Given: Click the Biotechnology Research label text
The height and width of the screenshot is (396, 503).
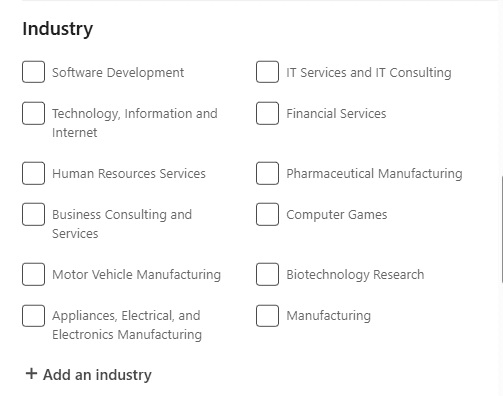Looking at the screenshot, I should click(355, 275).
